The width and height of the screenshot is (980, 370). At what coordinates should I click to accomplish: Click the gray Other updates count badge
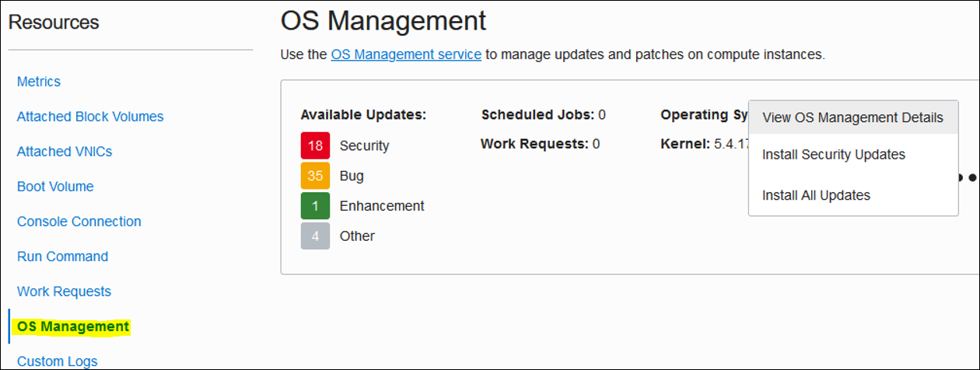pos(315,236)
